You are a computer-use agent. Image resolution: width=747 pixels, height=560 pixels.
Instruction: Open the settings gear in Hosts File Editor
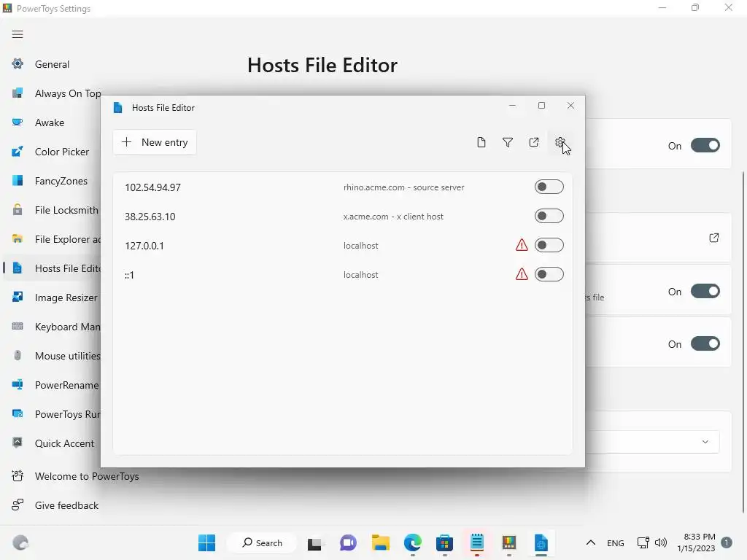560,142
